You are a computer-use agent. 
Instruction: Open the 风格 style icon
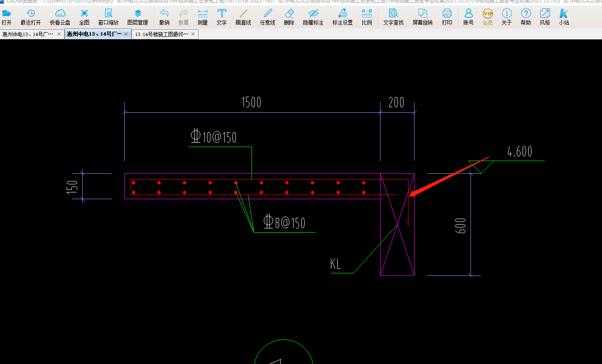[x=545, y=17]
